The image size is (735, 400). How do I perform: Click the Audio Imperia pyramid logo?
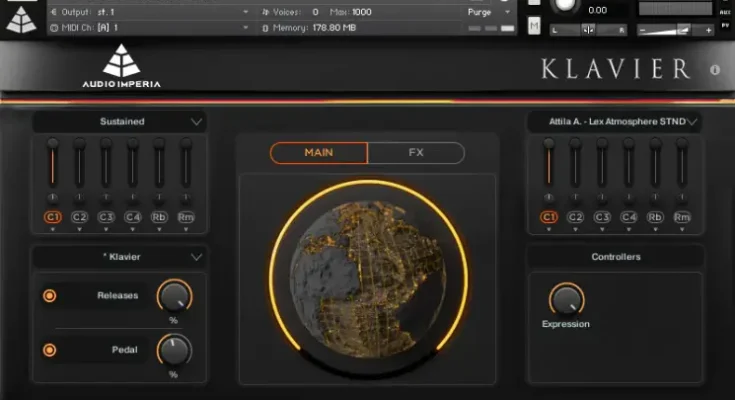(121, 61)
